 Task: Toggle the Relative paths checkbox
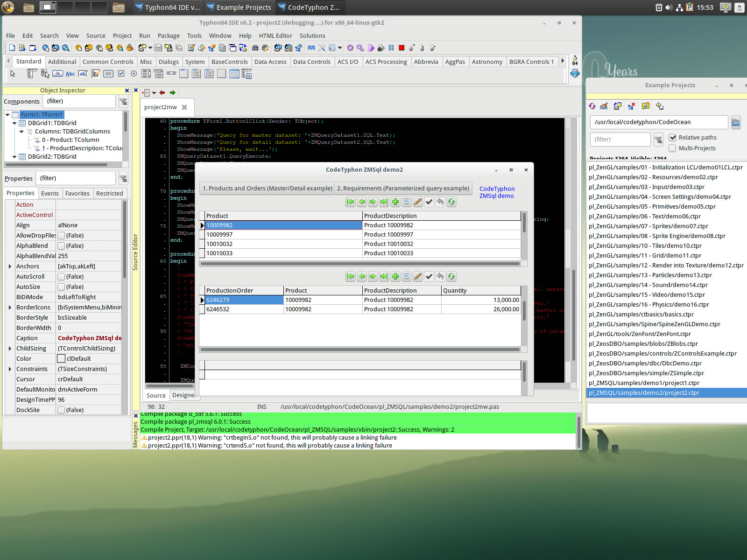point(673,137)
